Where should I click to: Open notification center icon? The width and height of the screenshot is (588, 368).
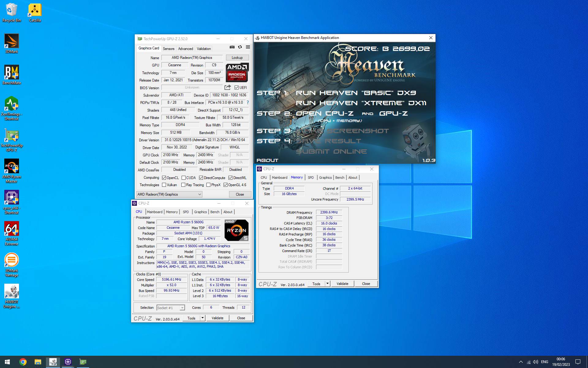578,362
